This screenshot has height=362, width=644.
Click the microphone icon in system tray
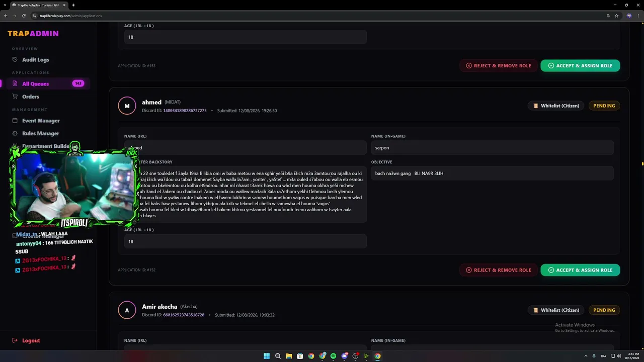click(x=594, y=356)
